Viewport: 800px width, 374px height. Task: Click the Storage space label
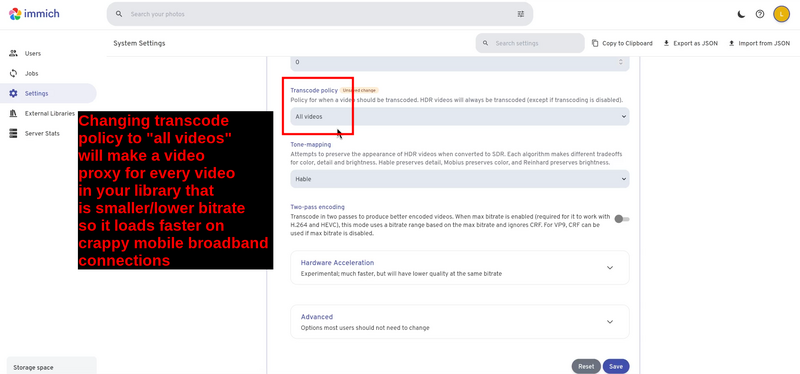point(33,367)
